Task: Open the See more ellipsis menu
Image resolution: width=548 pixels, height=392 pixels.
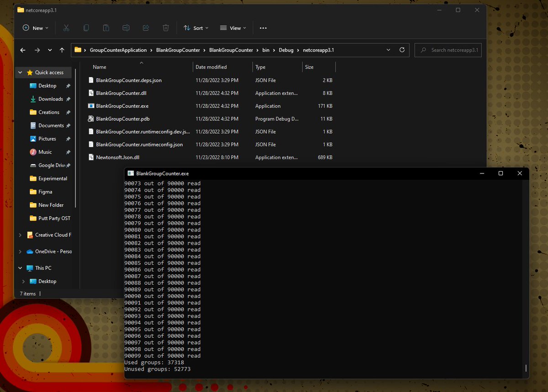Action: [x=263, y=28]
